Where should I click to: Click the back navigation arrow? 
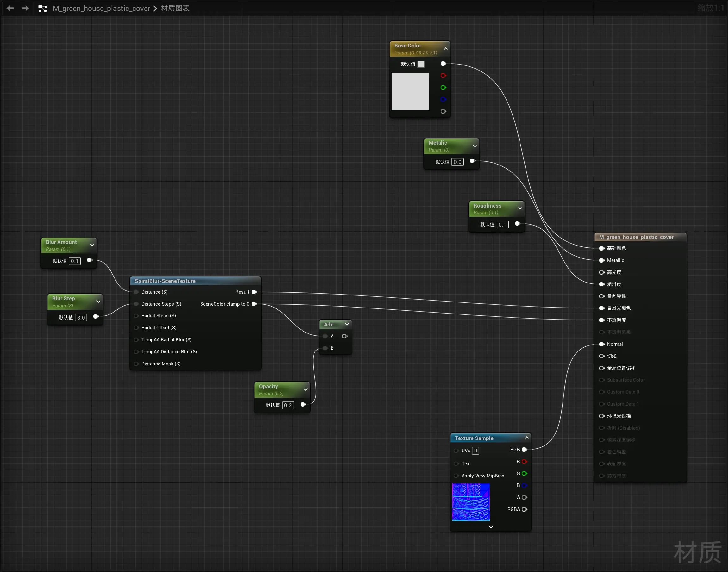(x=10, y=8)
